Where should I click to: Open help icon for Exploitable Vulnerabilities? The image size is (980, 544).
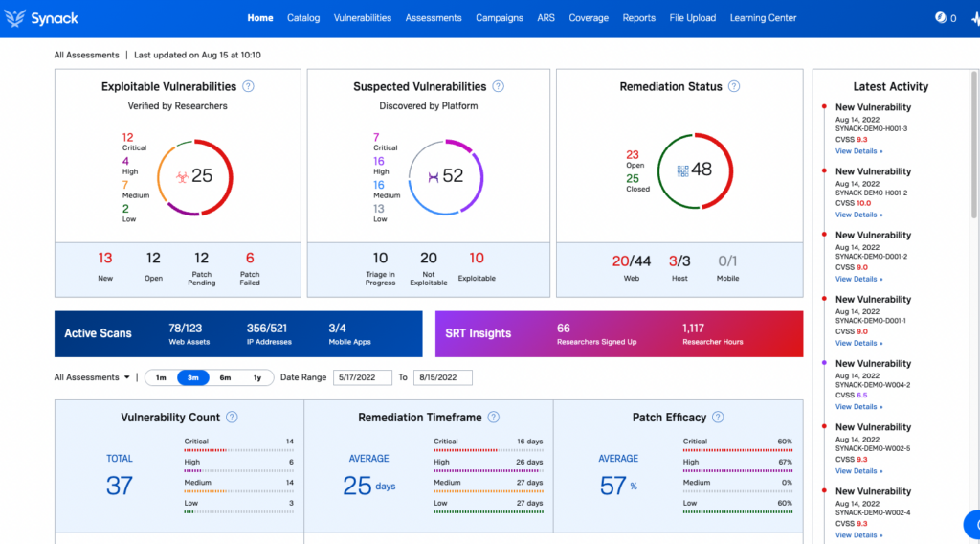pyautogui.click(x=248, y=86)
